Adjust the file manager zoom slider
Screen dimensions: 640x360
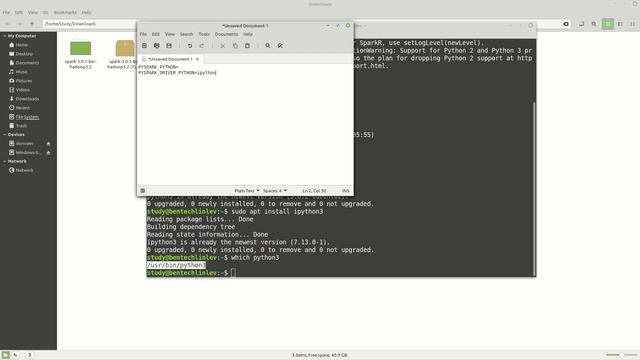coord(621,355)
